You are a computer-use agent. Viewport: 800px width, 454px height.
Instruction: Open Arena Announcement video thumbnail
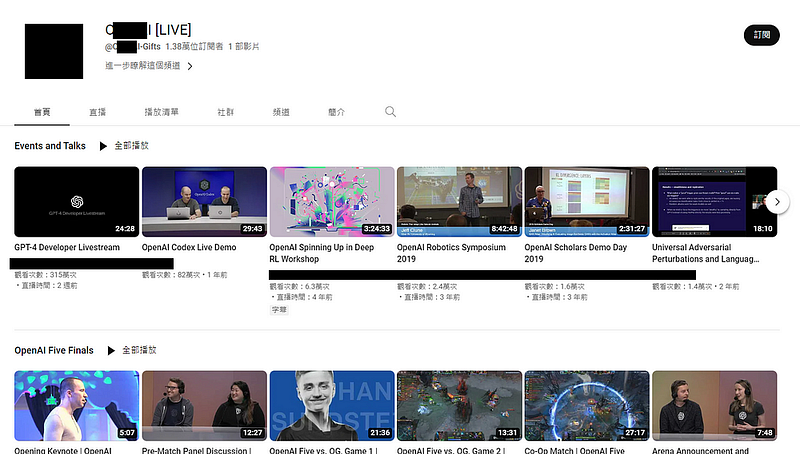tap(714, 406)
